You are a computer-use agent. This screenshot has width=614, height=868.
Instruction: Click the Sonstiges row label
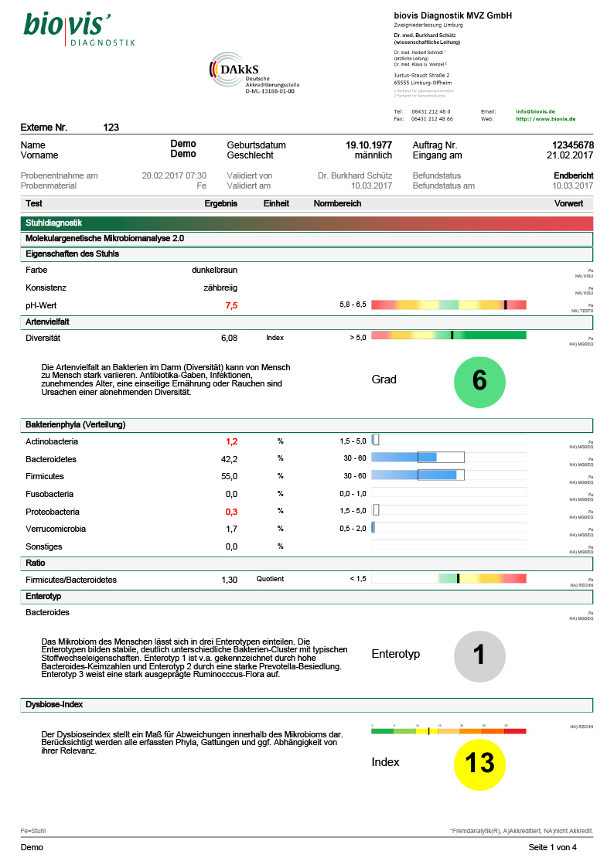click(44, 547)
